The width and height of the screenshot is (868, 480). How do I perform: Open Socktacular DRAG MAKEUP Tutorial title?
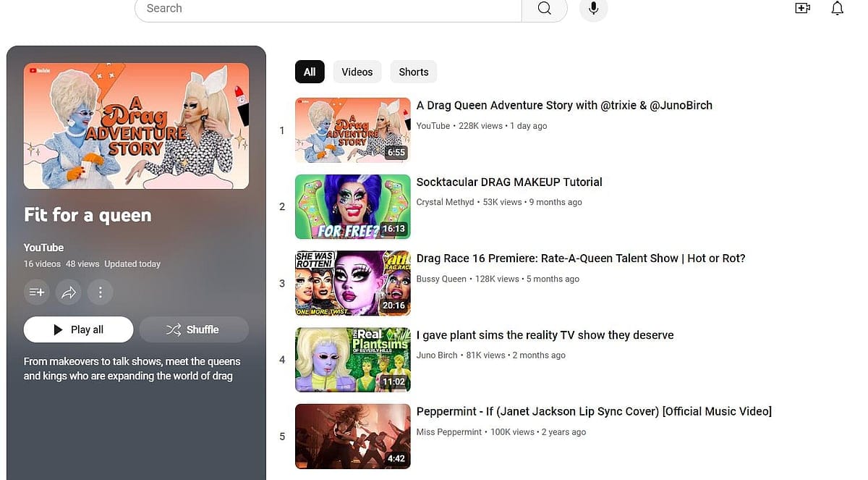pyautogui.click(x=509, y=182)
